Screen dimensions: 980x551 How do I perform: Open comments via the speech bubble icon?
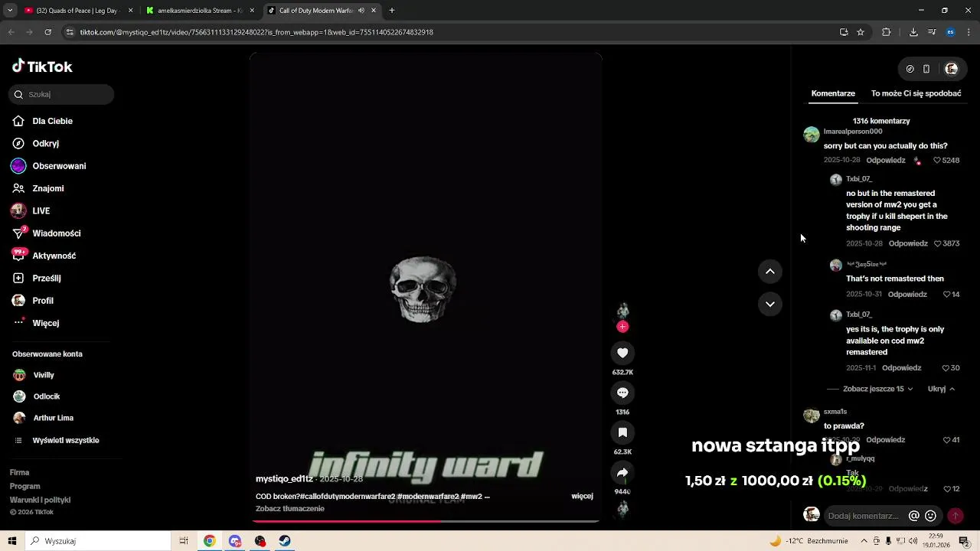tap(622, 393)
